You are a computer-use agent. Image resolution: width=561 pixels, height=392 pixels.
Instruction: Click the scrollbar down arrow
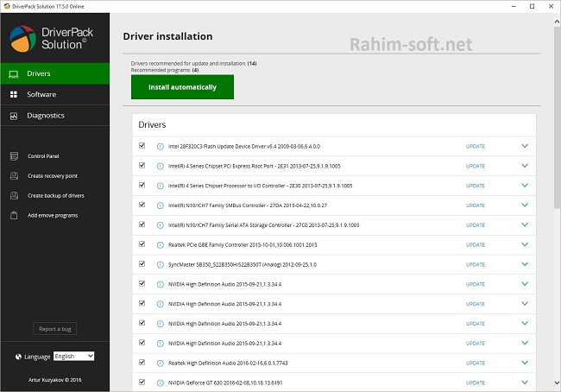click(557, 383)
